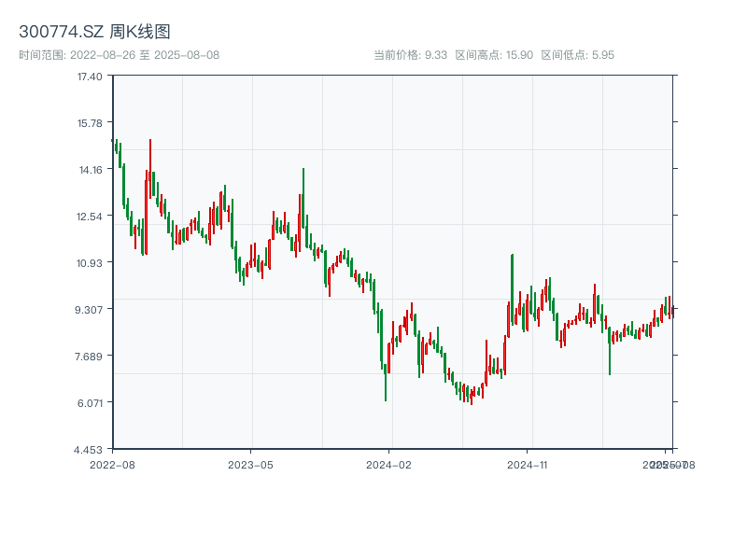Viewport: 747px width, 560px height.
Task: Click the 7.689 y-axis label
Action: pos(90,356)
